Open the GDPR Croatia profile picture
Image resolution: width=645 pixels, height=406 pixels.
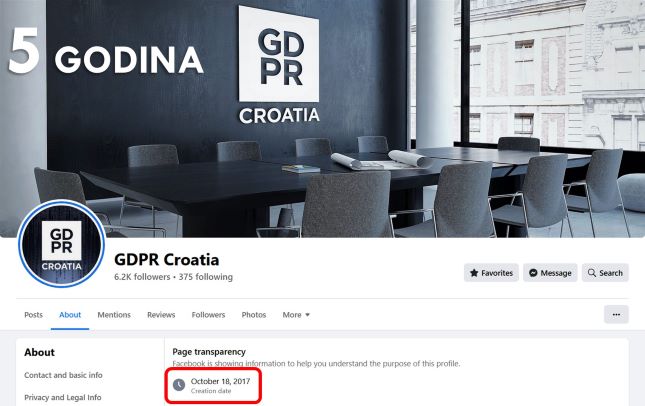(x=62, y=244)
